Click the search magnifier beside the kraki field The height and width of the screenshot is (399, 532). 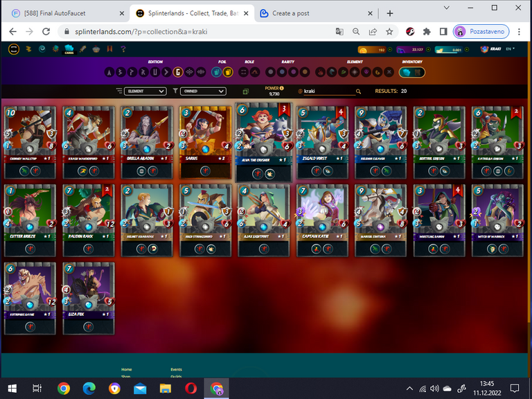pyautogui.click(x=358, y=91)
